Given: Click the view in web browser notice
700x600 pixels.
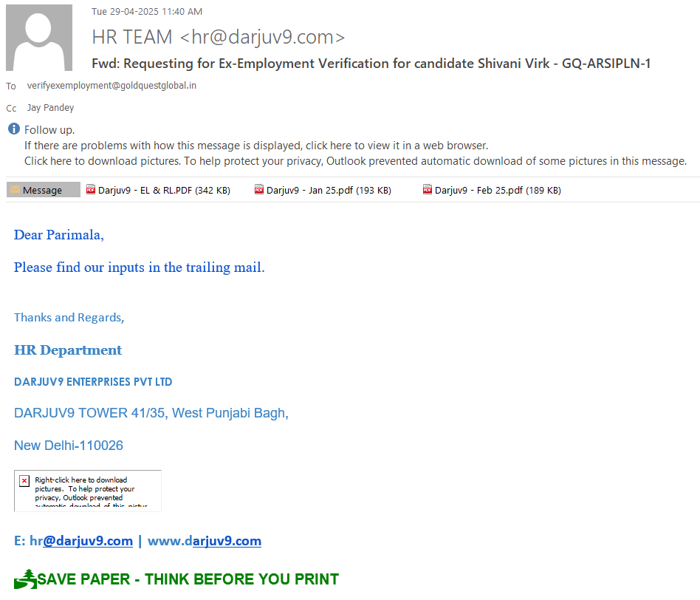Looking at the screenshot, I should pyautogui.click(x=256, y=146).
